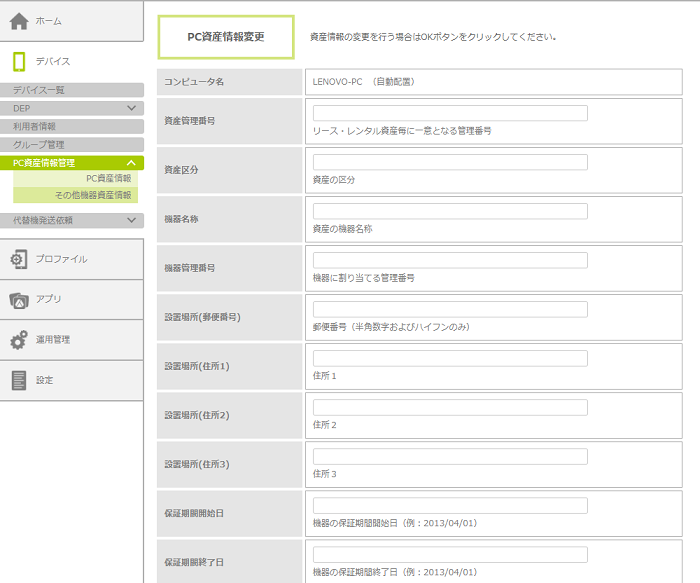Open その他機器資産情報 submenu link
The image size is (700, 583).
point(93,195)
